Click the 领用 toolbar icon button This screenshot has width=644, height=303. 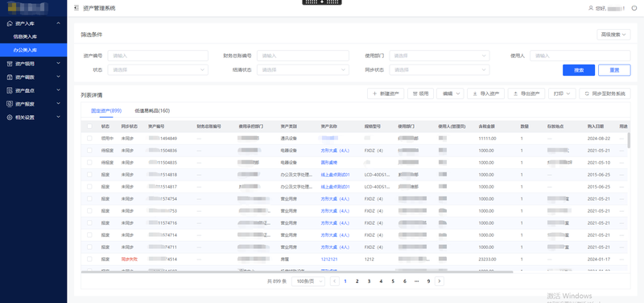[420, 93]
